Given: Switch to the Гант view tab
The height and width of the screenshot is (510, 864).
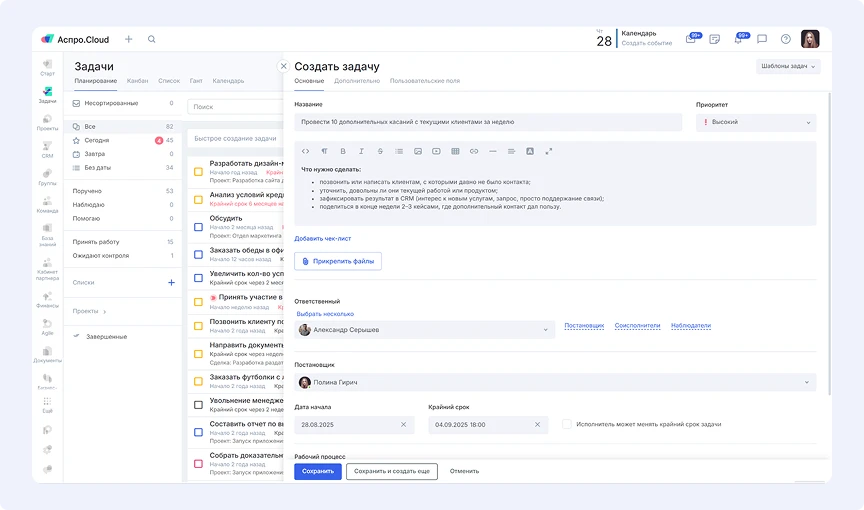Looking at the screenshot, I should tap(196, 81).
